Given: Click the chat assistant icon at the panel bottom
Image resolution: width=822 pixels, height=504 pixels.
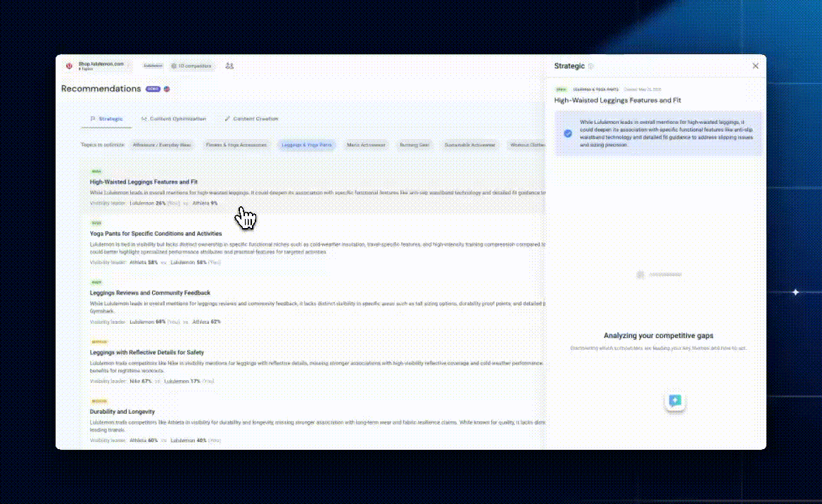Looking at the screenshot, I should [x=675, y=401].
